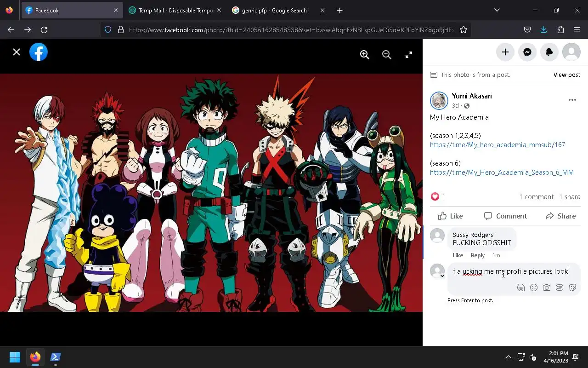Share the post
588x368 pixels.
coord(560,216)
